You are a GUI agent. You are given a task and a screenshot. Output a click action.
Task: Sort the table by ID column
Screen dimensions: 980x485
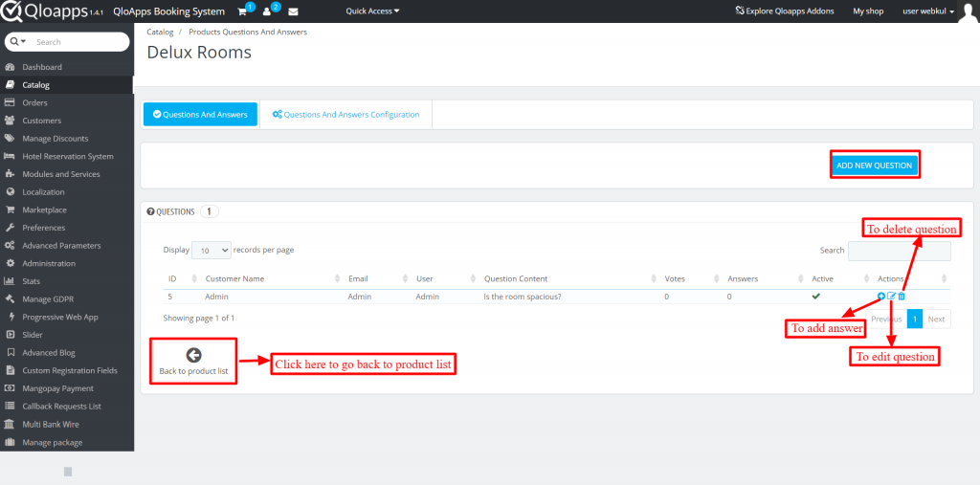[172, 278]
